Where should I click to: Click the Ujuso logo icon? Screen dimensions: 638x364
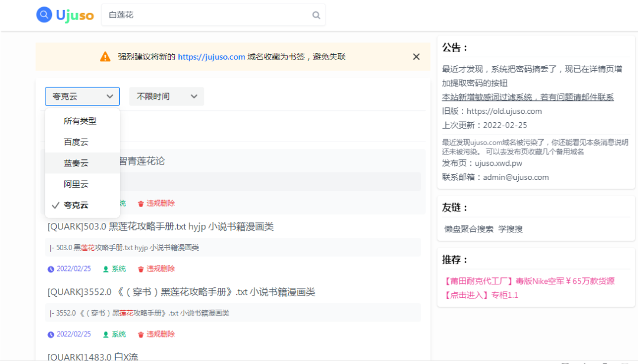pos(44,15)
